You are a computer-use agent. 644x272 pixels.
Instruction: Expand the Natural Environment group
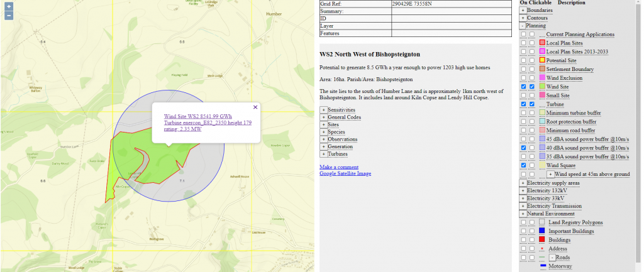coord(523,214)
